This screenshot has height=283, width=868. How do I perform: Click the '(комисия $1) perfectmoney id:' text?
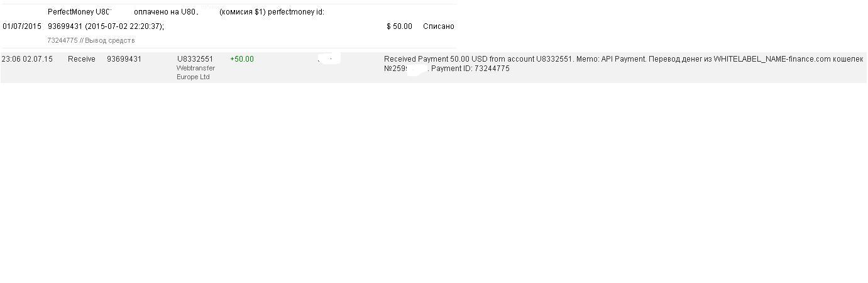pyautogui.click(x=272, y=12)
